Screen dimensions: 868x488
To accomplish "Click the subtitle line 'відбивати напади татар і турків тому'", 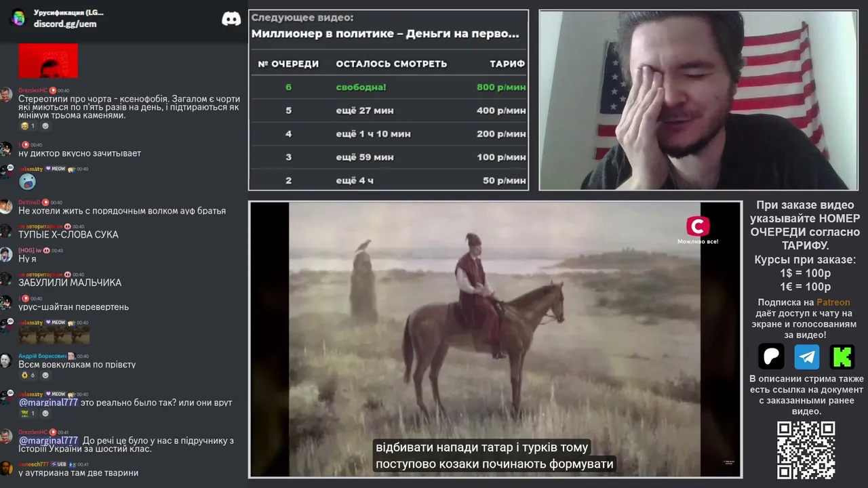I will coord(482,447).
